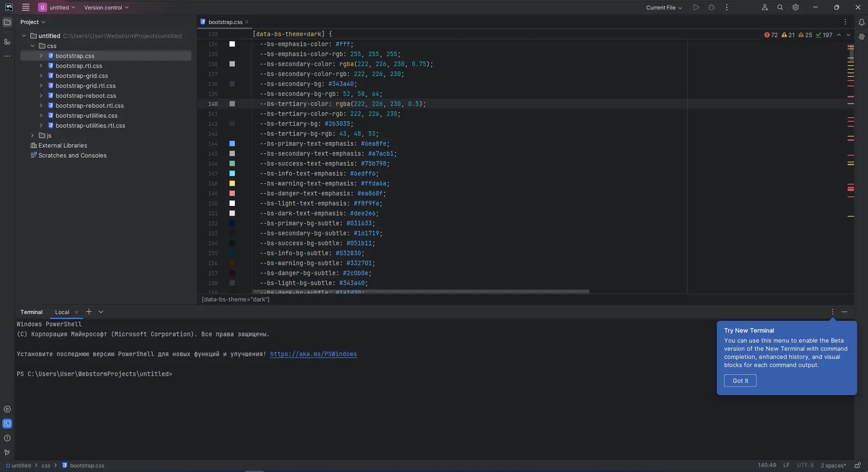Open the white color swatch for --bs-emphasis-color

point(232,44)
